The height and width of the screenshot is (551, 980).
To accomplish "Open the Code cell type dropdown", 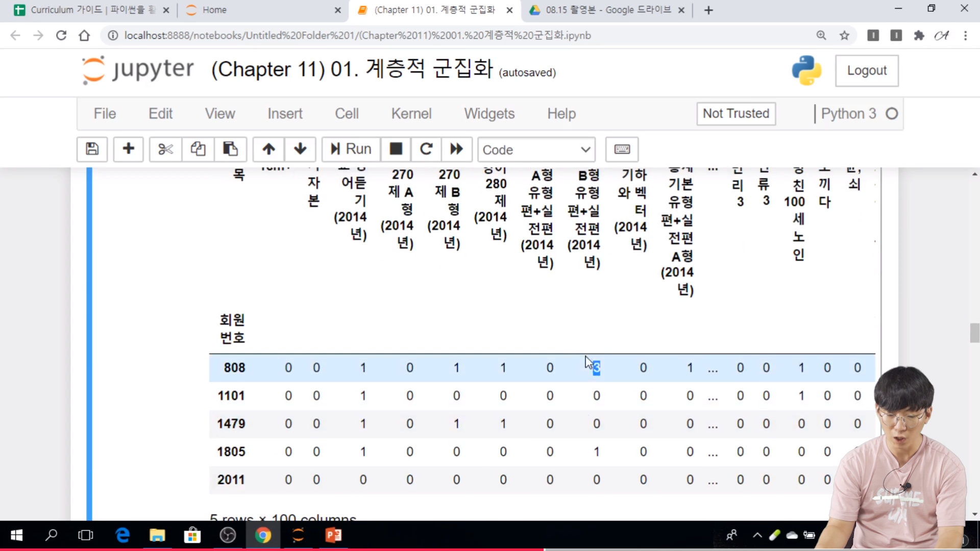I will [536, 149].
